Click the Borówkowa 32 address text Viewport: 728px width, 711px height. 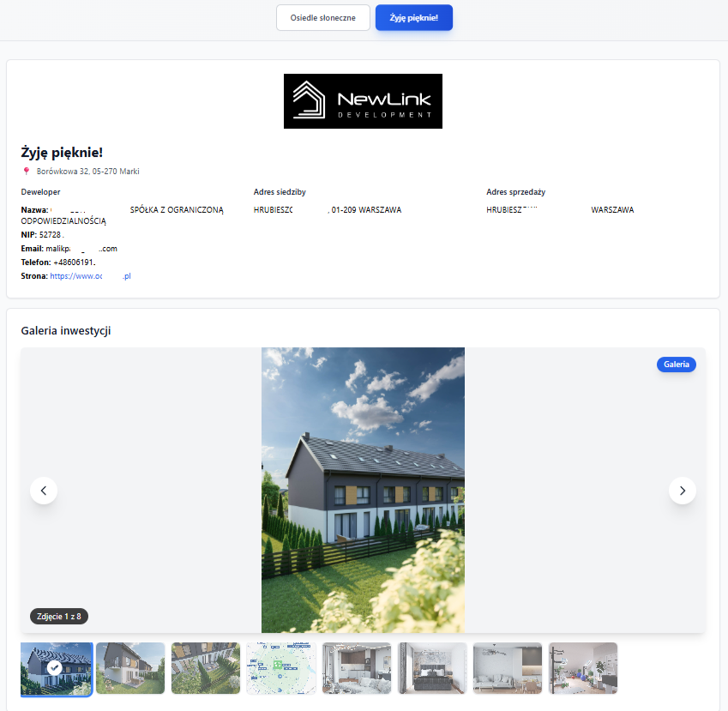tap(87, 172)
